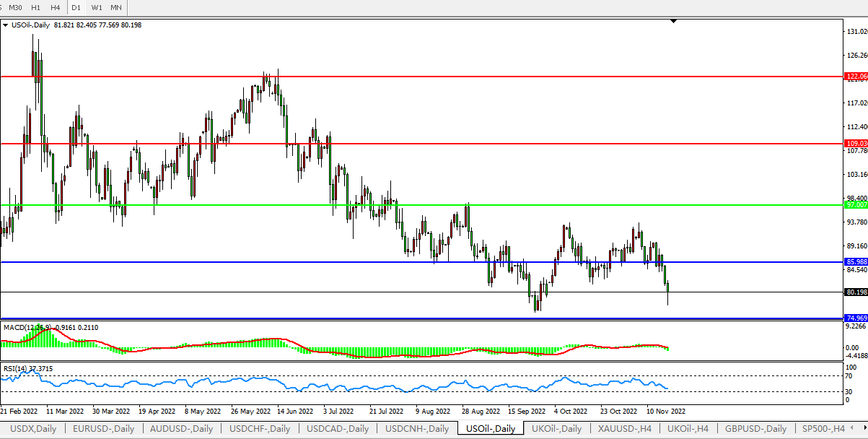Select the red 122.06 resistance line label
This screenshot has height=439, width=868.
click(856, 76)
